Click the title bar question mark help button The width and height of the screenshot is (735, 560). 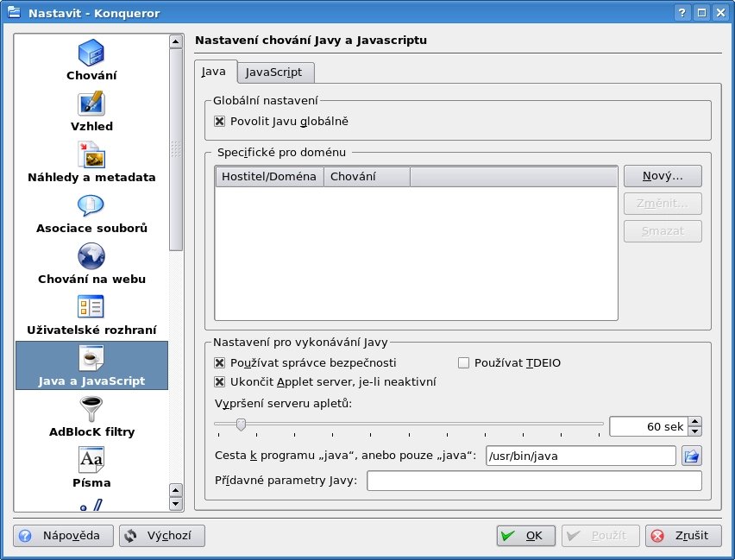click(x=682, y=13)
